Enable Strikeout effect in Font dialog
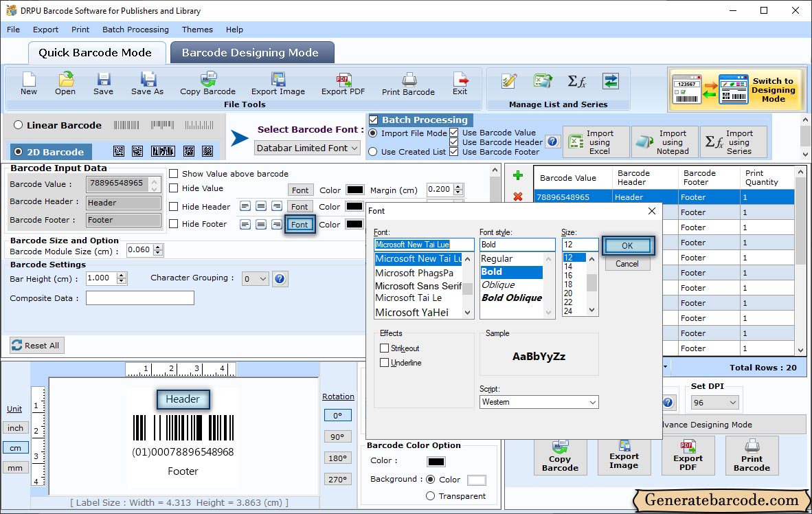 tap(384, 348)
